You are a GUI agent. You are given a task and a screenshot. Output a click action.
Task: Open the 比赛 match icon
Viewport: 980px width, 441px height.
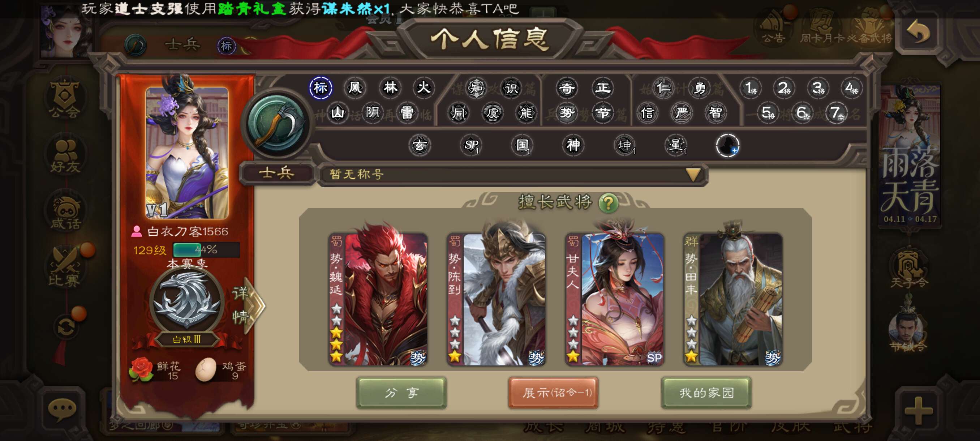[x=64, y=266]
